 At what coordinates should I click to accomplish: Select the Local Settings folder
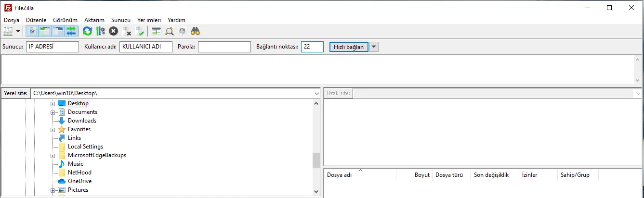click(x=85, y=147)
